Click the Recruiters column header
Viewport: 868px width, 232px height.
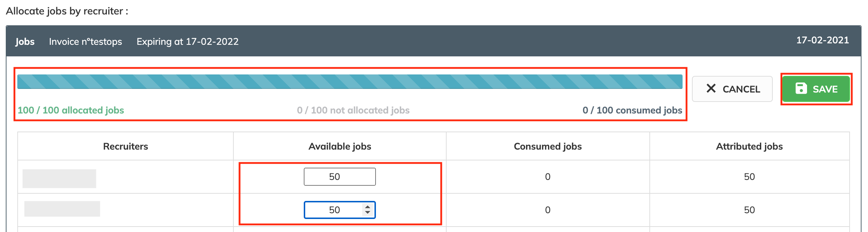126,146
